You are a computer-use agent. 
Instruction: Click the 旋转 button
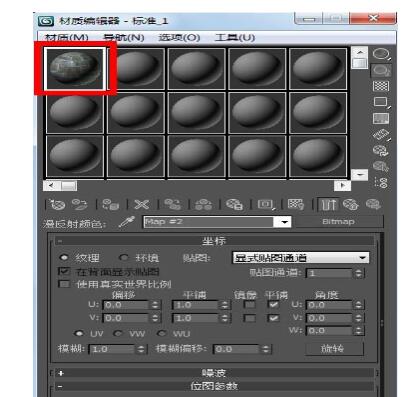tap(334, 349)
